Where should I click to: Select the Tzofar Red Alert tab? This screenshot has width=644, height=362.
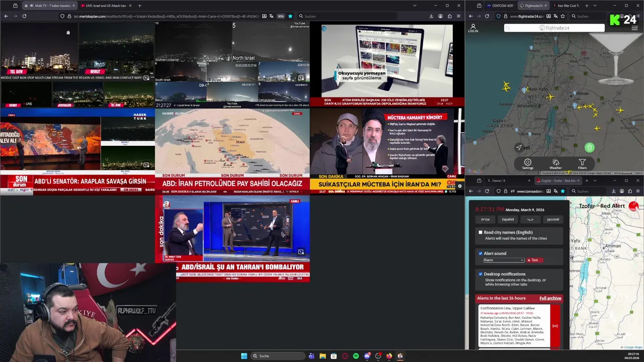point(557,180)
